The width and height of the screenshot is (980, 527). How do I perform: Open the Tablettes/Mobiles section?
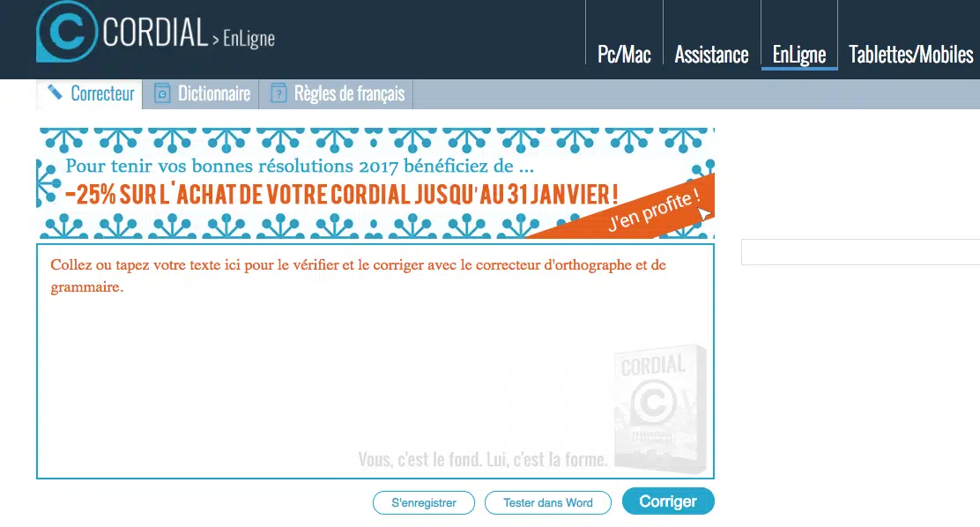pos(910,55)
